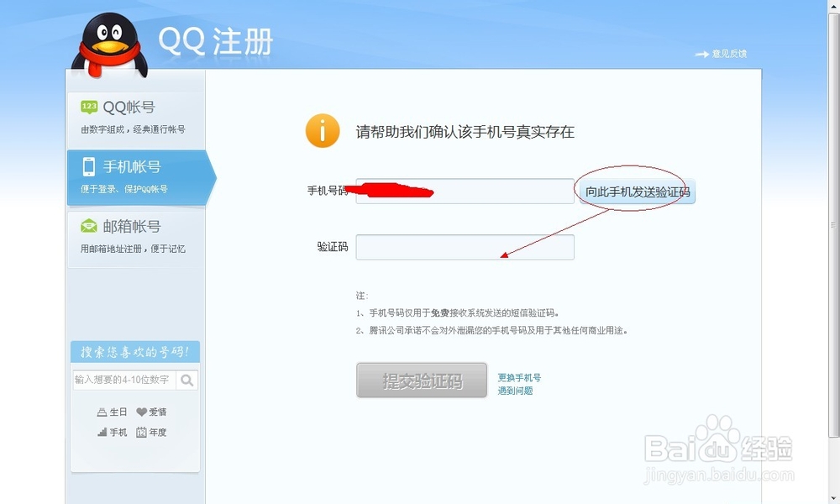Screen dimensions: 840x504
Task: Click the note line starting 腾讯公司承诺
Action: click(491, 330)
